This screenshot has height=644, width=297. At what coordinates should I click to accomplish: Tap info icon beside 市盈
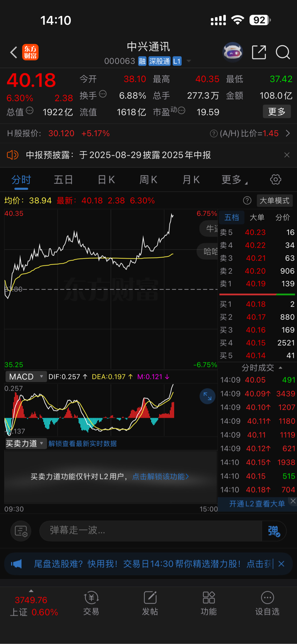click(x=181, y=111)
